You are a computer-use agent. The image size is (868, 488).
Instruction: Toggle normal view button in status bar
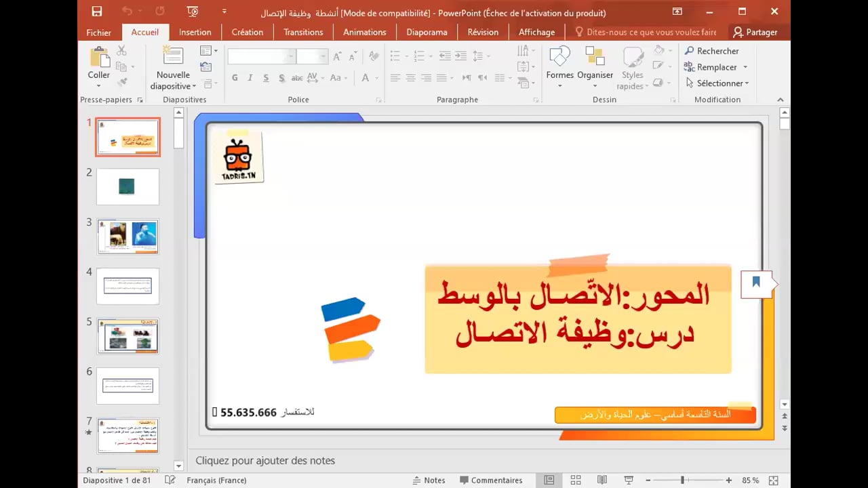point(549,480)
